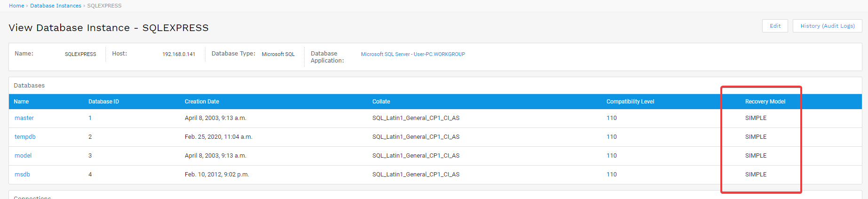The height and width of the screenshot is (199, 868).
Task: Sort by Database ID column header
Action: (103, 102)
